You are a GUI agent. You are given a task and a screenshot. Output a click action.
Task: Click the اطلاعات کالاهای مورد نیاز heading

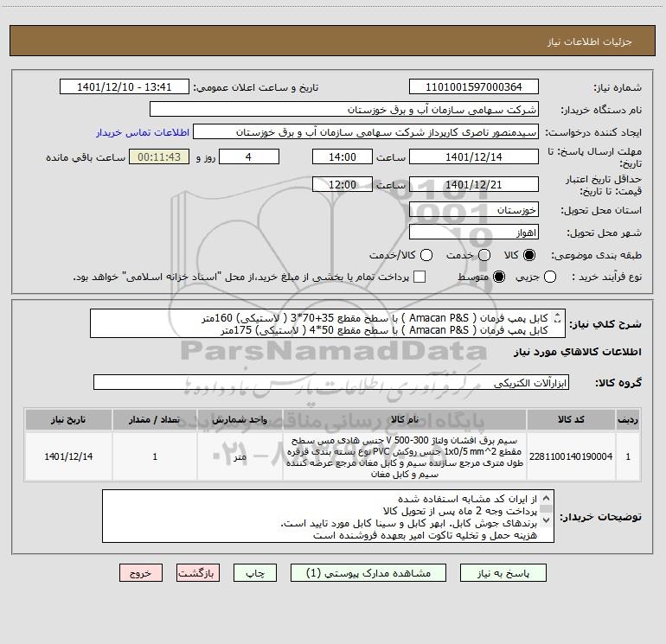578,352
